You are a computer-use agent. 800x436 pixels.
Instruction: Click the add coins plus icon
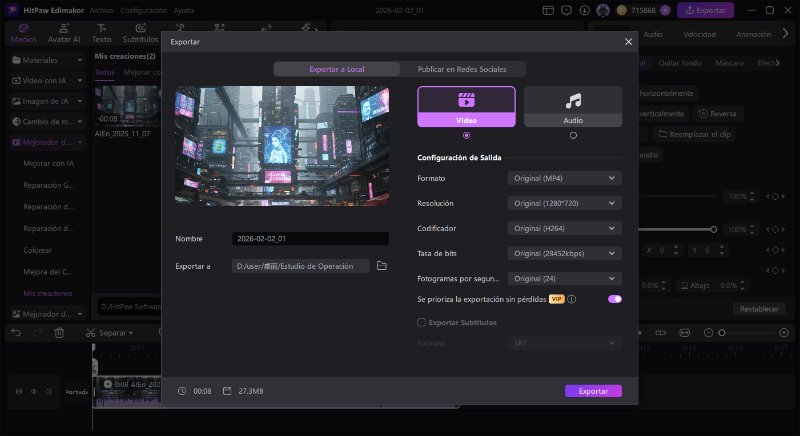point(665,10)
